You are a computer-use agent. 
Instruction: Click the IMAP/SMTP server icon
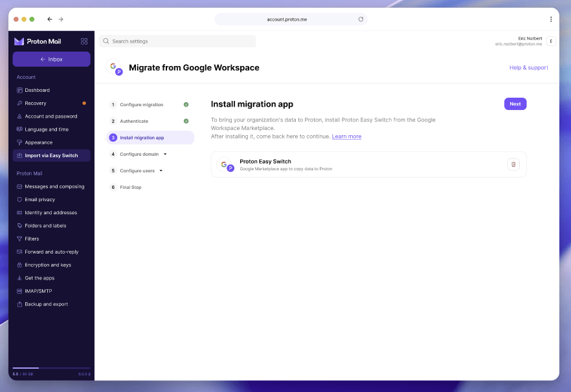pyautogui.click(x=19, y=292)
